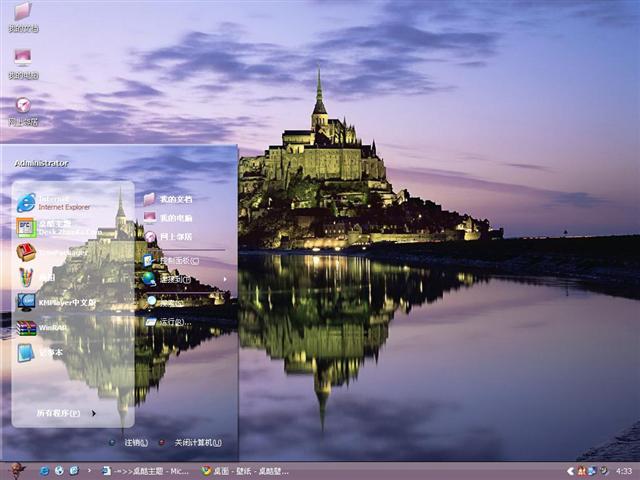The image size is (640, 480).
Task: Expand hidden system tray icons arrow
Action: point(570,471)
